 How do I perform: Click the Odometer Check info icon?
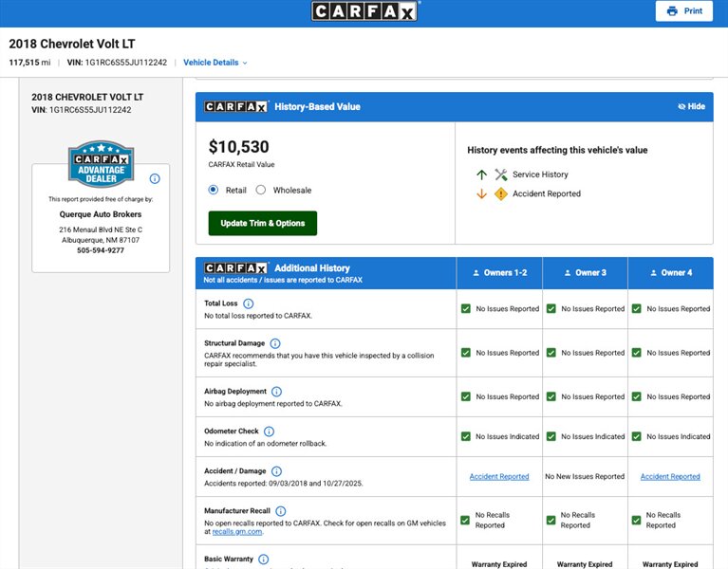[x=269, y=431]
